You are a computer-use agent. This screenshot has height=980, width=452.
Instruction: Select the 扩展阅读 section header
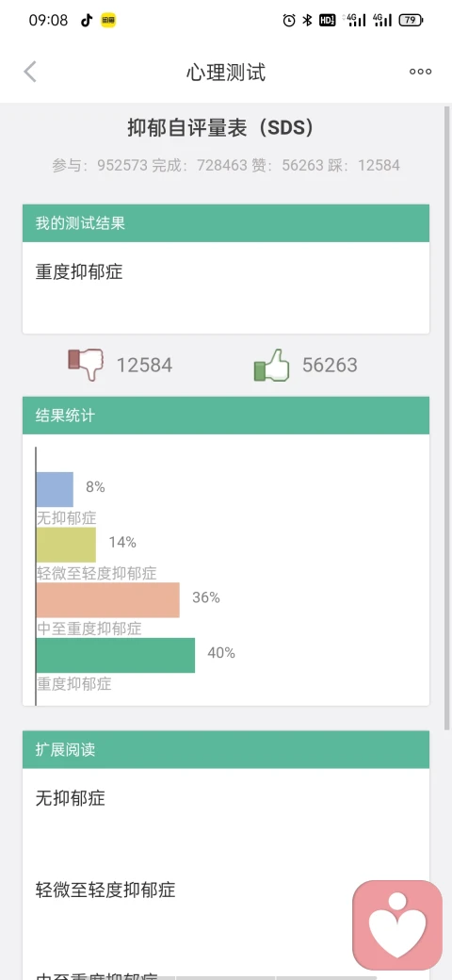226,749
